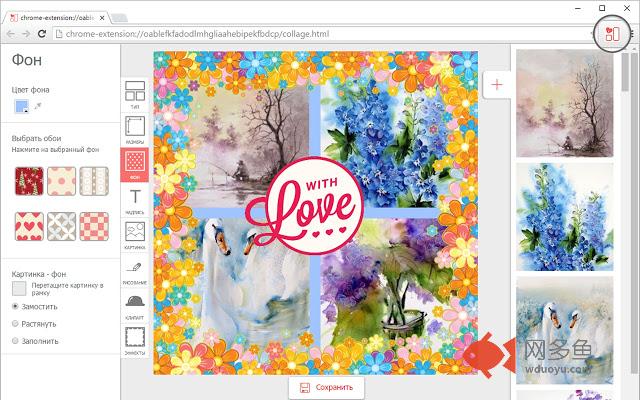Select the misty tree painting thumbnail

[x=564, y=103]
